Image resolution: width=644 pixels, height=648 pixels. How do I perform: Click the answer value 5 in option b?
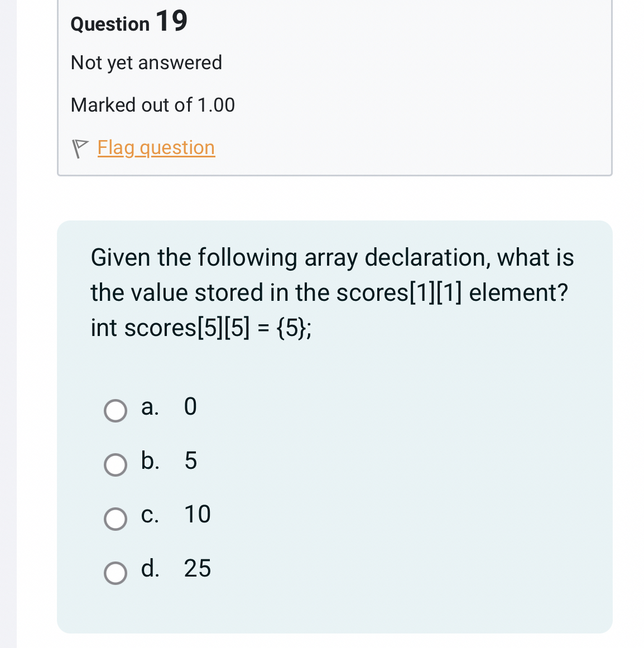[x=190, y=460]
